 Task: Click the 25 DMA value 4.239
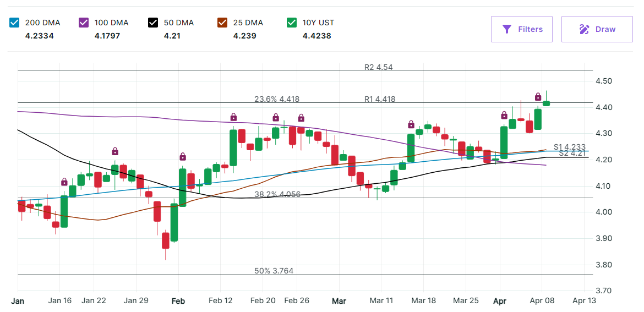(x=245, y=36)
